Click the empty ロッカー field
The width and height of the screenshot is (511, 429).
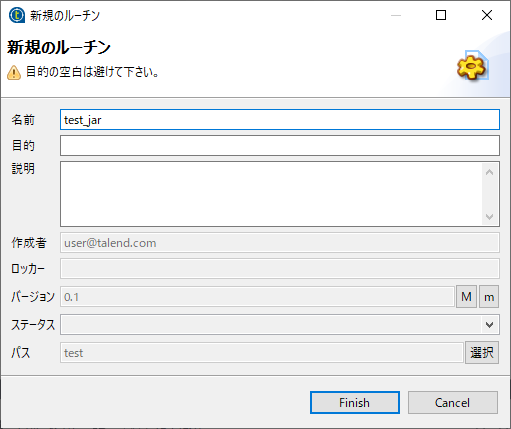tap(280, 269)
